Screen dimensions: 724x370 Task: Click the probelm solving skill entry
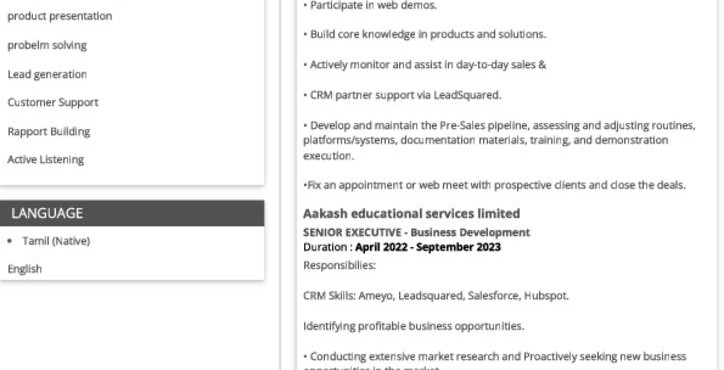47,45
